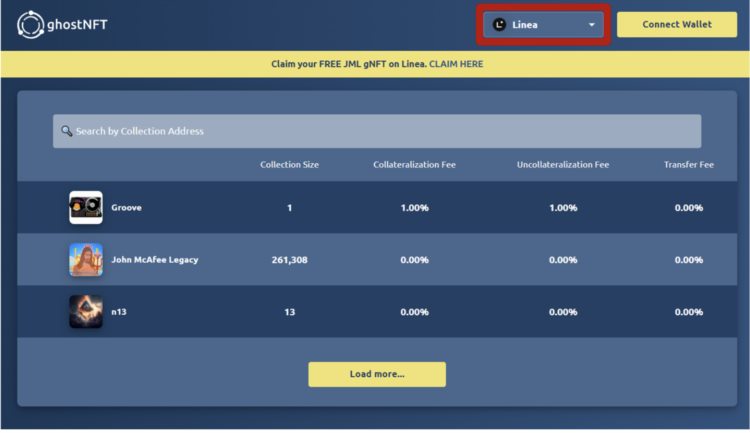Click the Load more button
This screenshot has width=750, height=433.
[x=377, y=374]
